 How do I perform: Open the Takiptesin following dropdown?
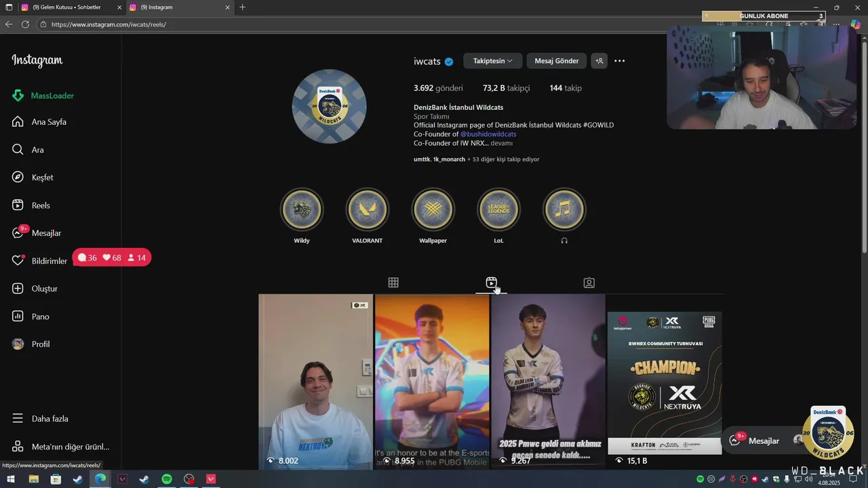[x=493, y=61]
